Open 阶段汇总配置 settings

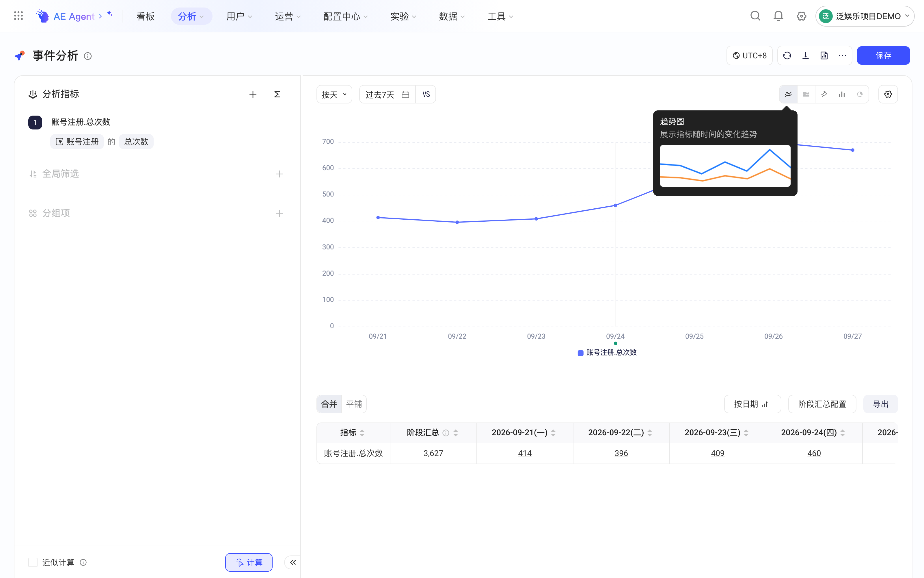coord(822,404)
